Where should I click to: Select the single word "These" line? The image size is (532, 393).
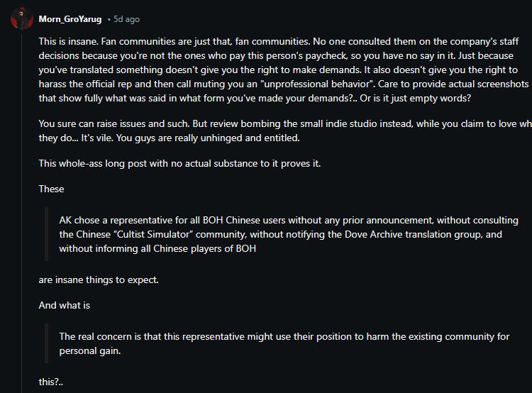(x=51, y=189)
